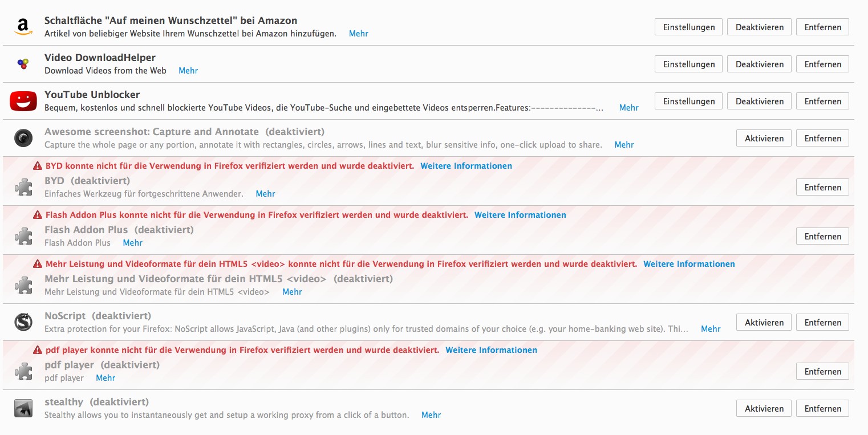Activate the stealthy add-on
The width and height of the screenshot is (868, 435).
[764, 408]
